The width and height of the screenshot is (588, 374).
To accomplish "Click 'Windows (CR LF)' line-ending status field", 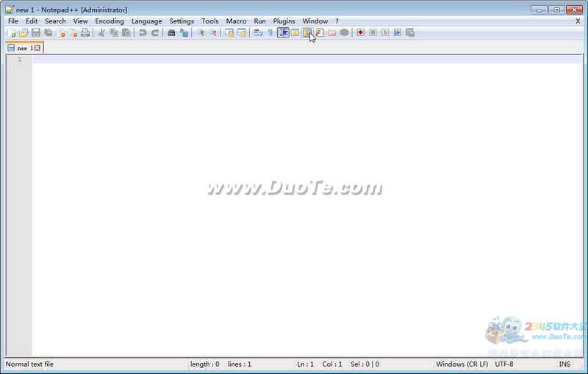I will click(462, 364).
